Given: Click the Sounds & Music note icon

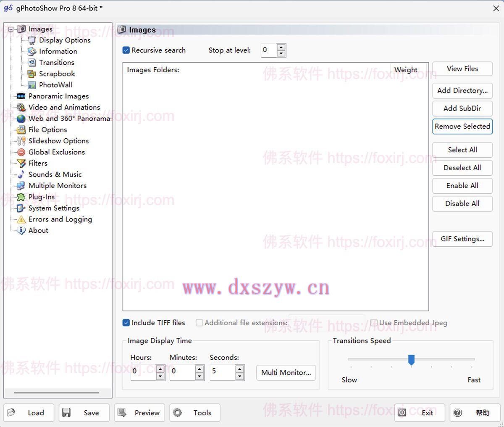Looking at the screenshot, I should click(21, 174).
